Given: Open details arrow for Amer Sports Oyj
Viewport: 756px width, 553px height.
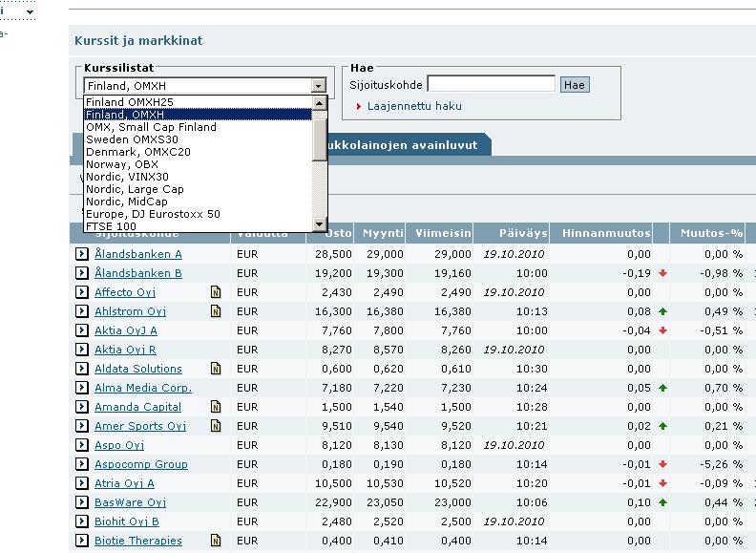Looking at the screenshot, I should (x=82, y=426).
